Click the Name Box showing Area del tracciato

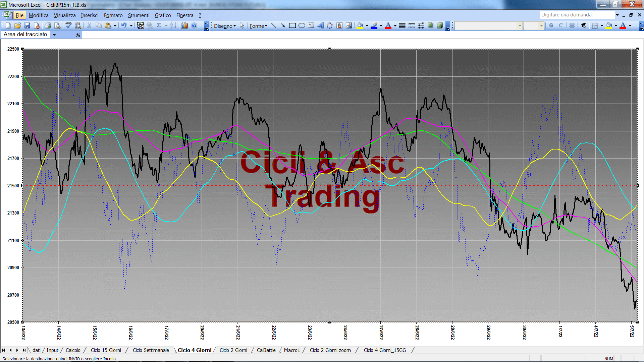[25, 35]
